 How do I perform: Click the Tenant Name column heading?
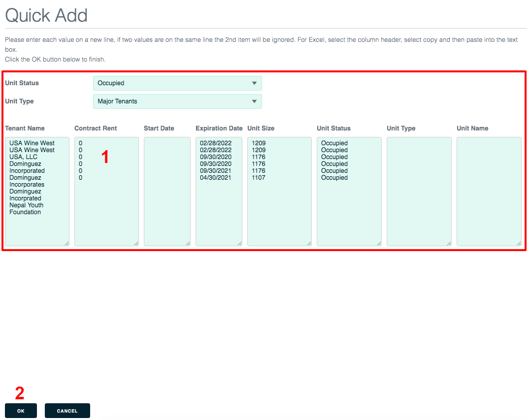pyautogui.click(x=25, y=129)
